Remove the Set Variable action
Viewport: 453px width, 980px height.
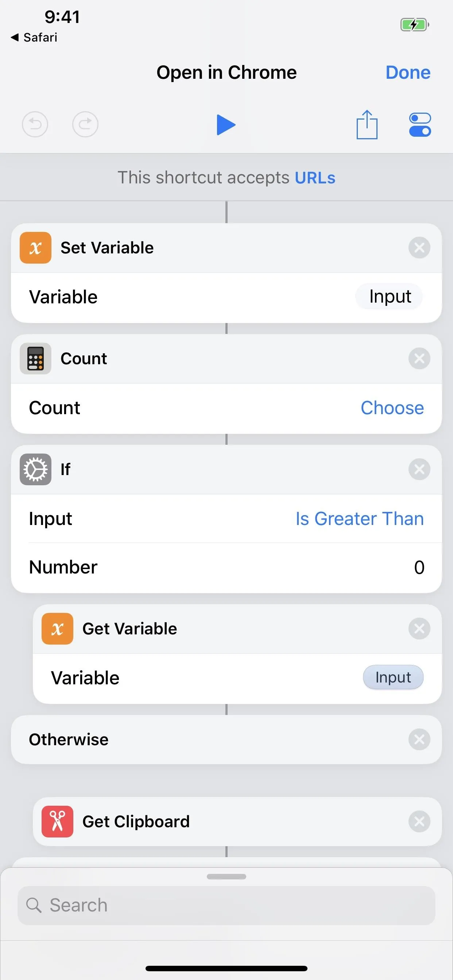point(419,248)
